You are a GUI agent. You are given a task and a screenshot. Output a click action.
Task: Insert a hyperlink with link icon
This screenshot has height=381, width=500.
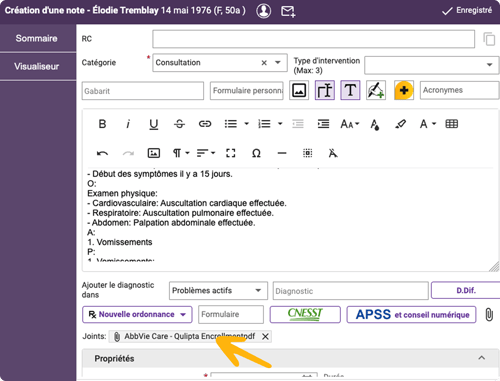[x=205, y=124]
